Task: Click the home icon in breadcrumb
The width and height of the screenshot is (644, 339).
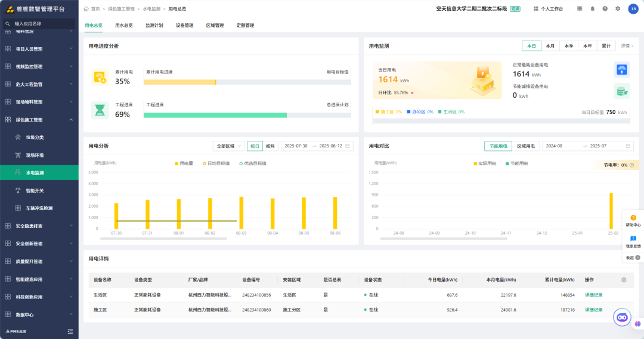Action: (86, 8)
